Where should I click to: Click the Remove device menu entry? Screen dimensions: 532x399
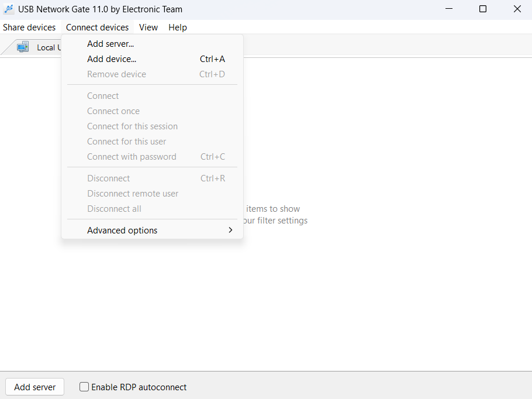click(116, 74)
